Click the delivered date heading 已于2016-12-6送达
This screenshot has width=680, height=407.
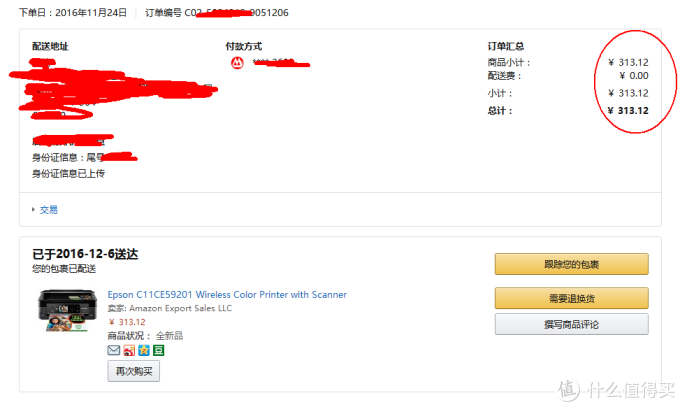tap(85, 254)
